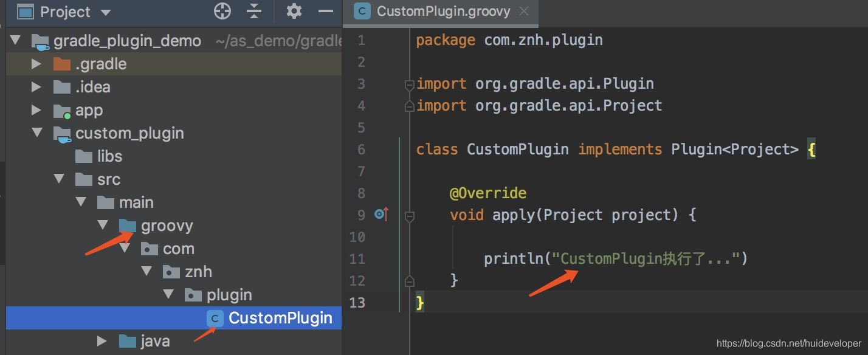Select the app tree row
868x355 pixels.
click(174, 110)
